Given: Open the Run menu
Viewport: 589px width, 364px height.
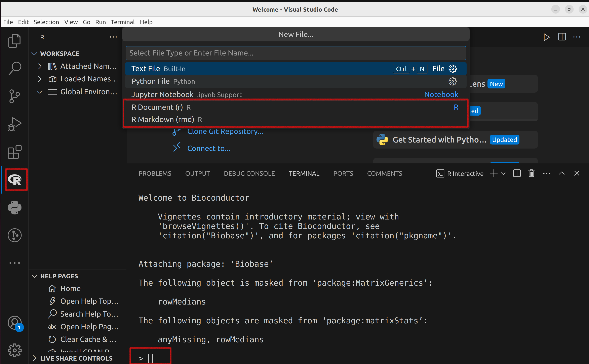Looking at the screenshot, I should [100, 22].
